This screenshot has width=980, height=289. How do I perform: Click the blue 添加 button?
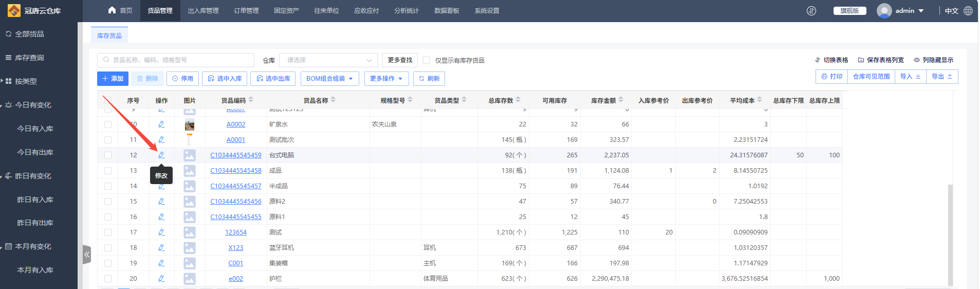click(113, 79)
